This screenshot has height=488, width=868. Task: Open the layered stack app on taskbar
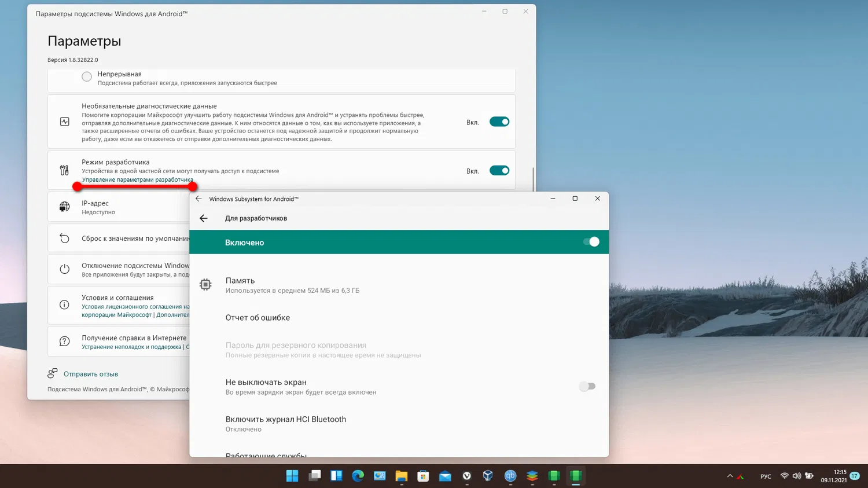[532, 476]
